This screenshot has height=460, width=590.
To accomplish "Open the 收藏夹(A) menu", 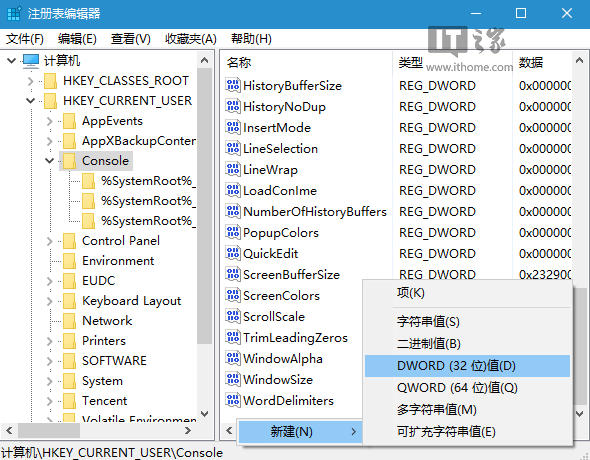I will point(191,39).
